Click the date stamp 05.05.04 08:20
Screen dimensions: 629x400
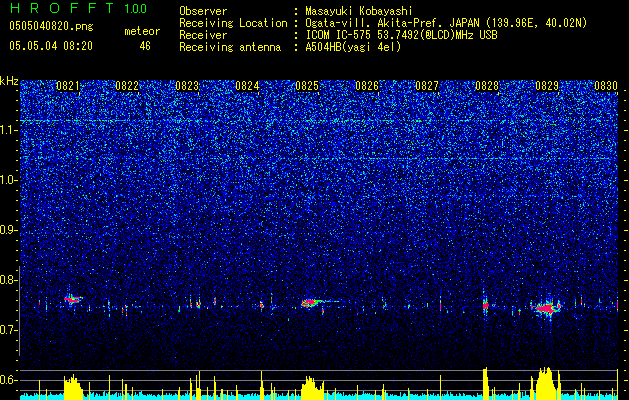tap(51, 46)
